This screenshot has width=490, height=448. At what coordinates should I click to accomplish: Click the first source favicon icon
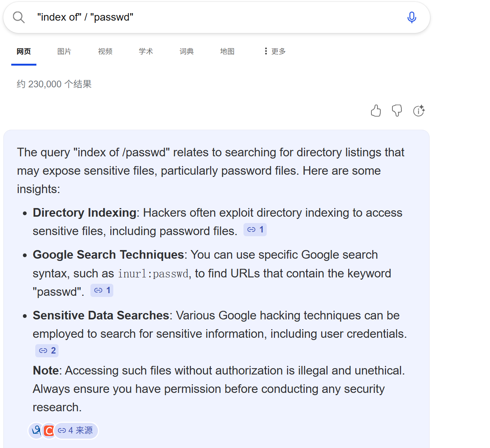(36, 430)
